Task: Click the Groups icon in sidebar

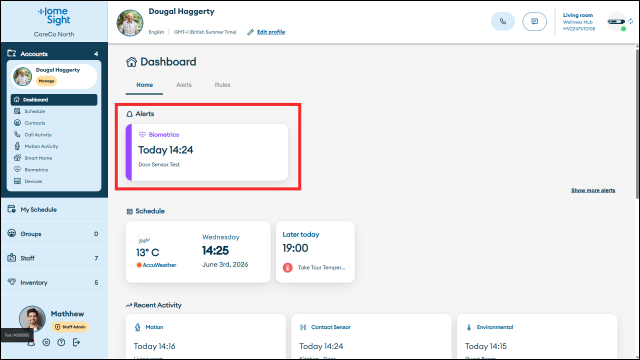Action: (x=11, y=233)
